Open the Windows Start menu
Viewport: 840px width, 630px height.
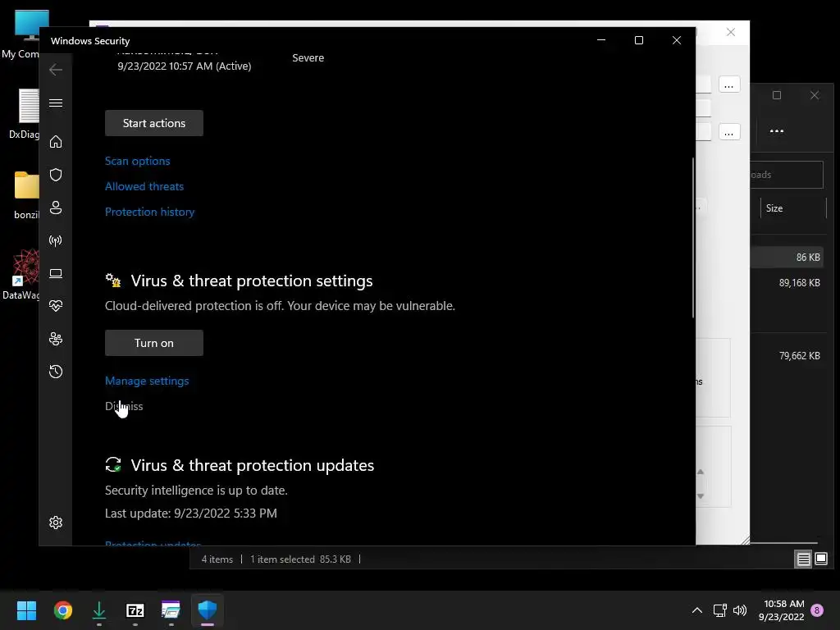(26, 610)
